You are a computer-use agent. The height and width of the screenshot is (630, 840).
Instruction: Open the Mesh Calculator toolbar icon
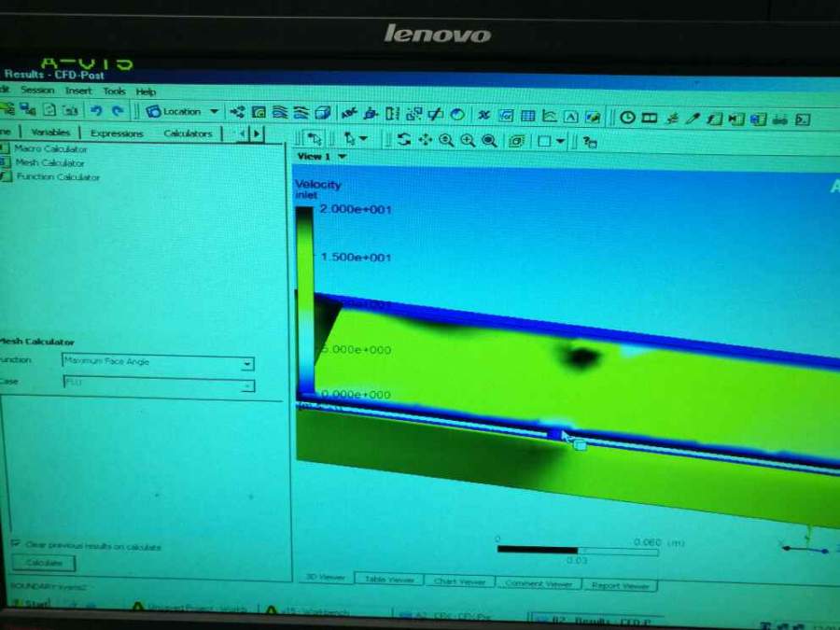point(758,119)
